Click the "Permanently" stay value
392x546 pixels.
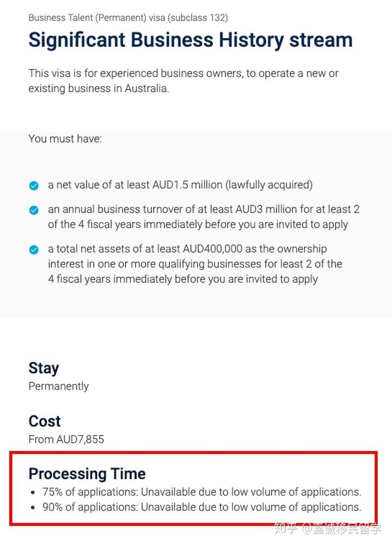(58, 386)
